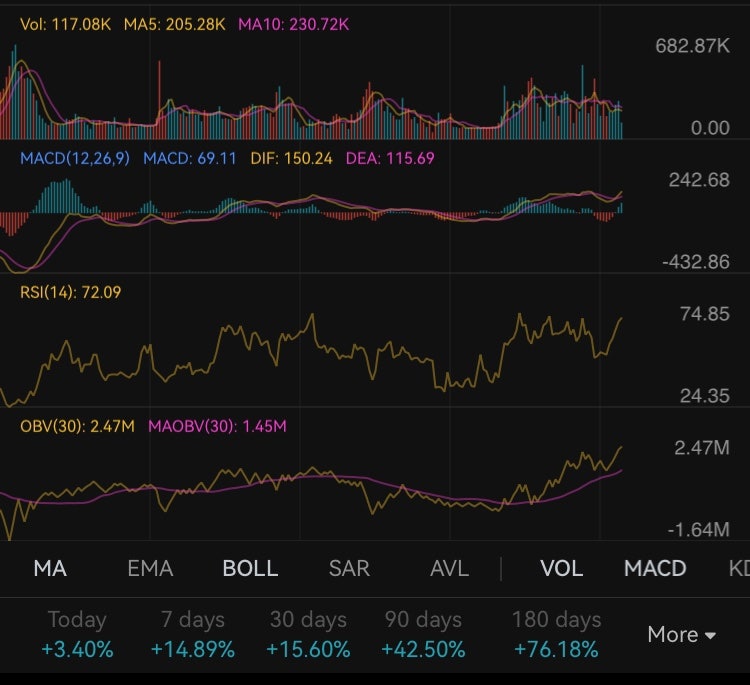The height and width of the screenshot is (685, 750).
Task: Click the Vol: 117.08K label
Action: 66,24
